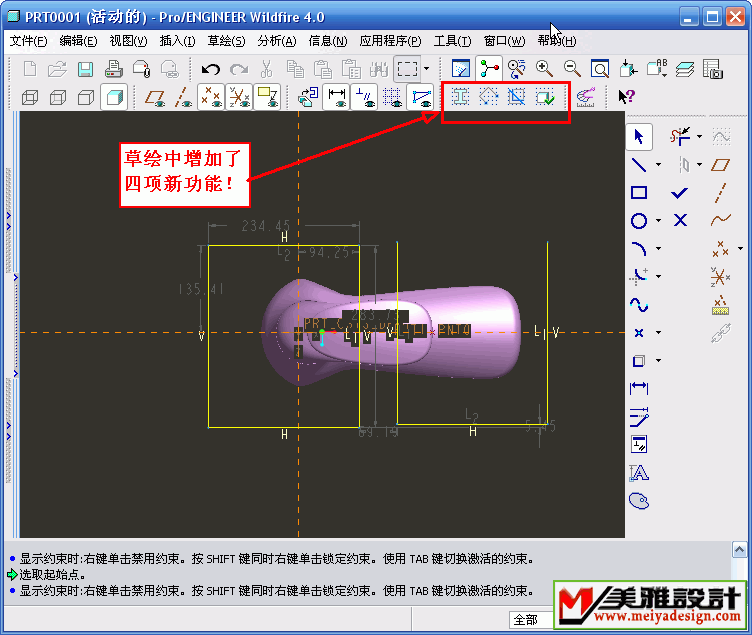This screenshot has height=635, width=752.
Task: Toggle sketch dimensions display
Action: point(337,97)
